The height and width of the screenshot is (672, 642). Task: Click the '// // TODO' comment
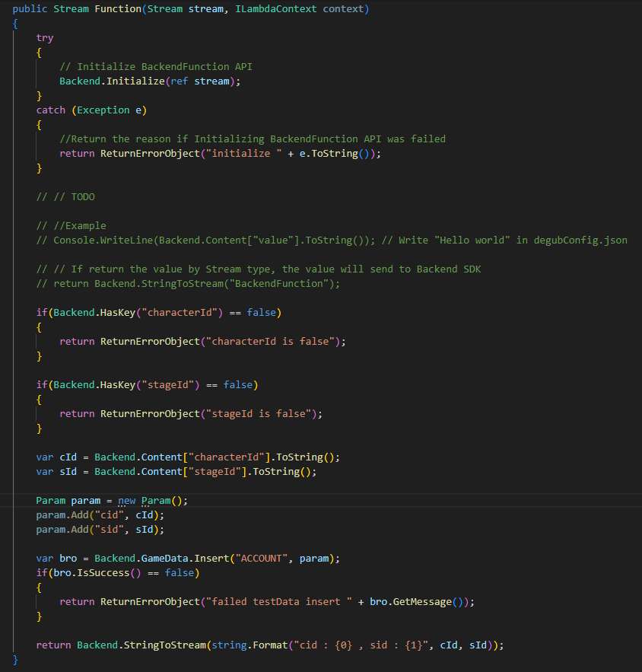coord(65,197)
